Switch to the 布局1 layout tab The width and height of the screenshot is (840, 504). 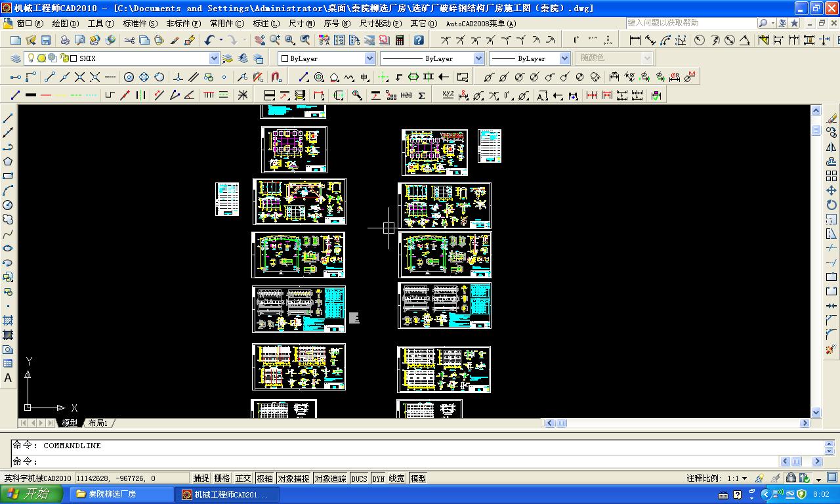coord(98,423)
